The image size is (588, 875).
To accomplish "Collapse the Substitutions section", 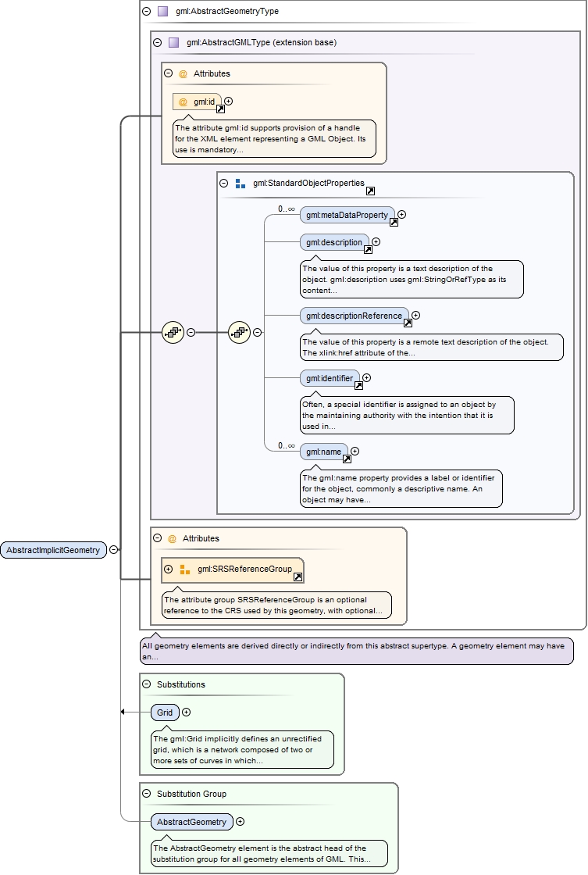I will pos(146,684).
